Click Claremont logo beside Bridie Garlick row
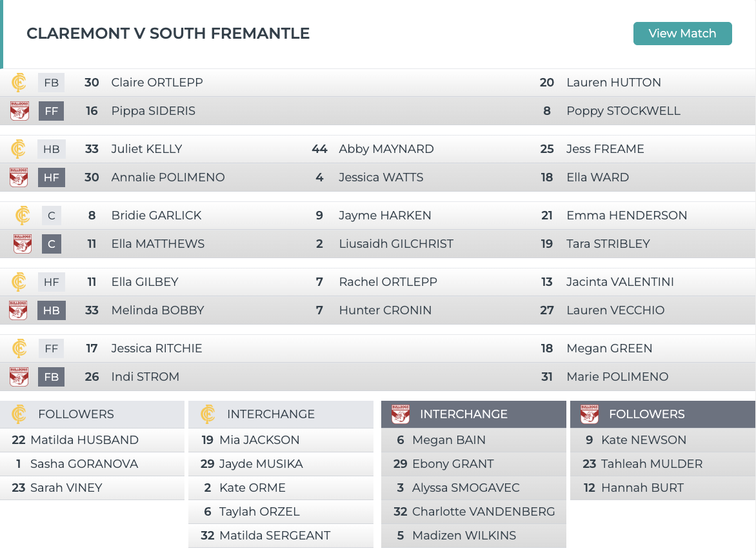Viewport: 756px width, 555px height. [x=23, y=216]
